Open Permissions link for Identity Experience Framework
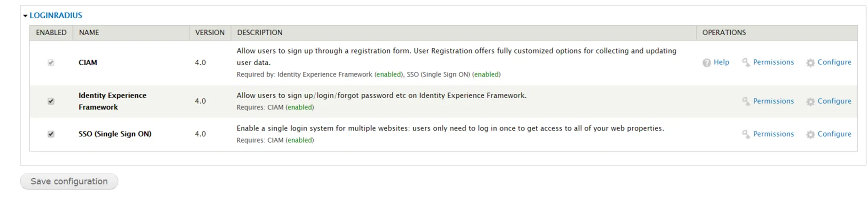The image size is (868, 200). tap(773, 101)
